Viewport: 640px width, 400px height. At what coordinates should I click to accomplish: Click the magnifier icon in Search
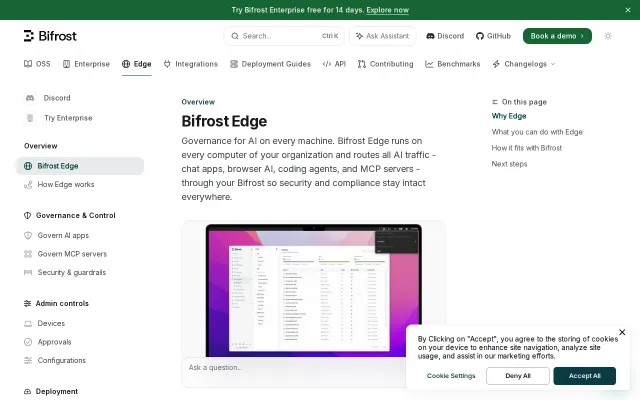pos(235,36)
